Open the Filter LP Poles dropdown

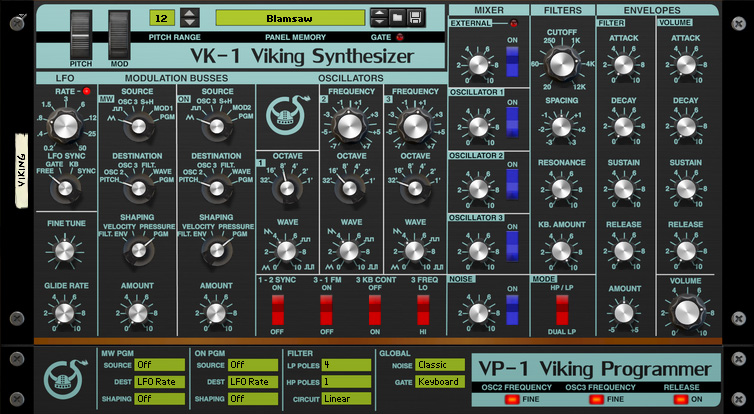click(x=346, y=365)
